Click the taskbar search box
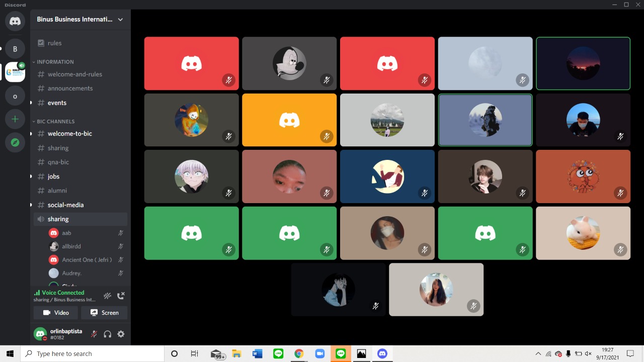644x362 pixels. tap(93, 354)
